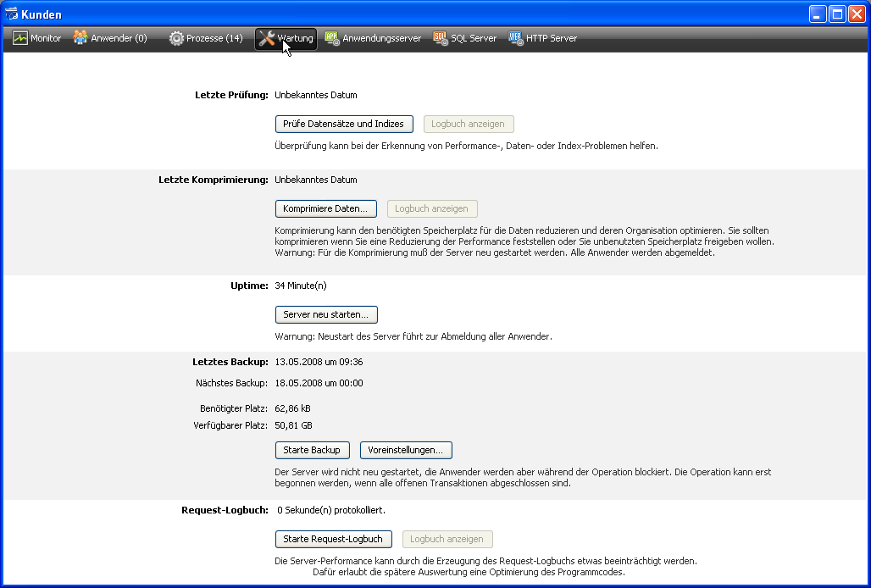The height and width of the screenshot is (588, 871).
Task: Click Logbuch anzeigen next to Komprimiere Daten
Action: point(432,208)
